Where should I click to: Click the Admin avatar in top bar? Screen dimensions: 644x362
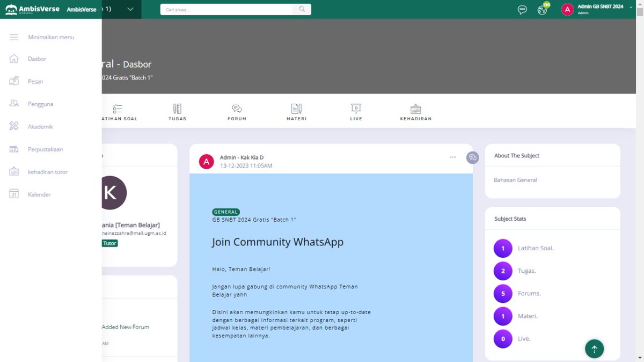click(x=568, y=10)
